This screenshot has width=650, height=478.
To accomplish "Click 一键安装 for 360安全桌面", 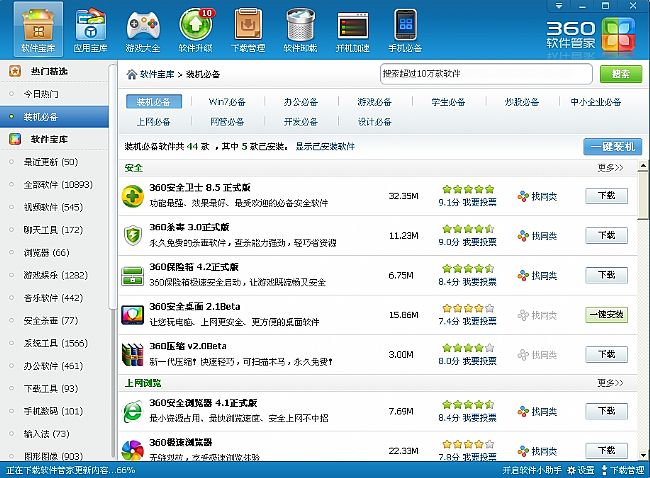I will pyautogui.click(x=606, y=315).
